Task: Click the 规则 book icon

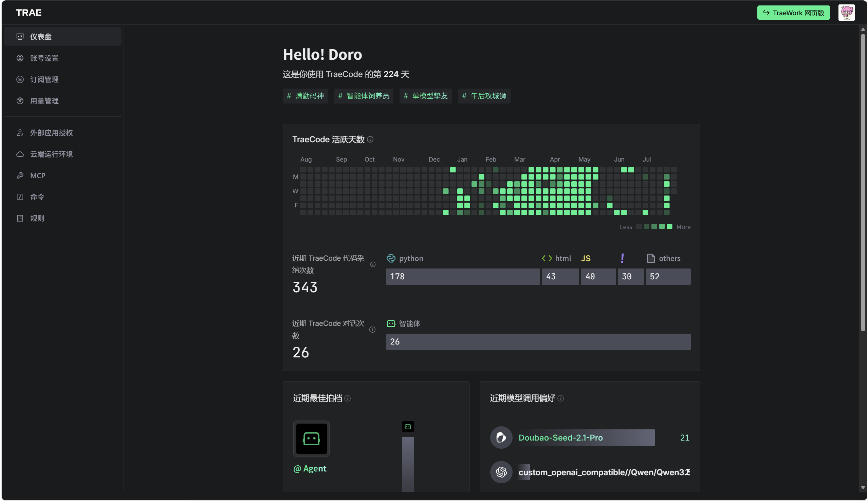Action: click(20, 218)
